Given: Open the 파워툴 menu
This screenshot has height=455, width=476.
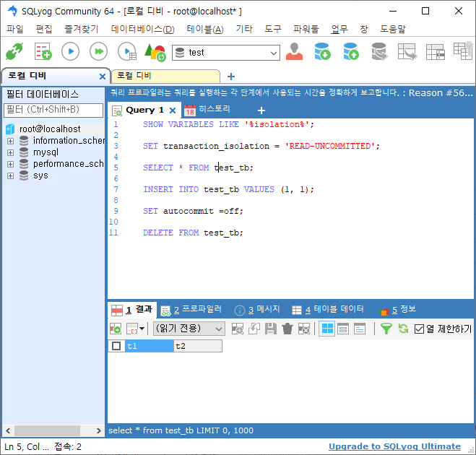Looking at the screenshot, I should click(x=306, y=29).
